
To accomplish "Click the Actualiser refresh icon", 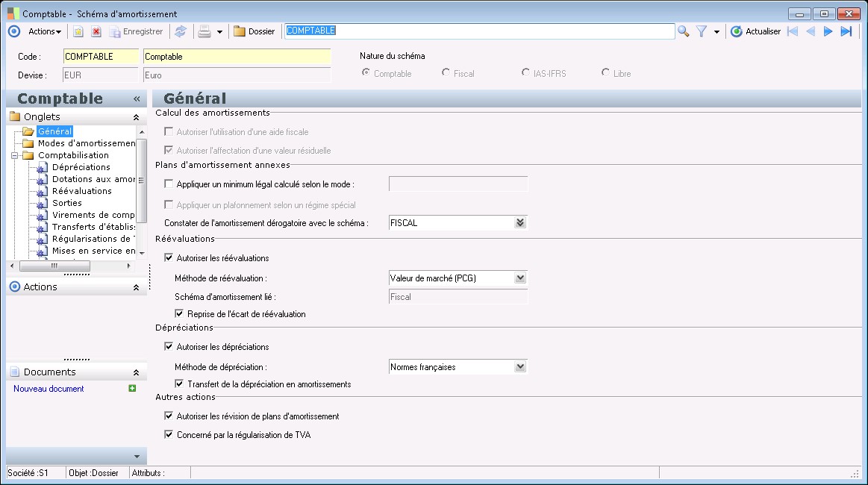I will coord(736,31).
